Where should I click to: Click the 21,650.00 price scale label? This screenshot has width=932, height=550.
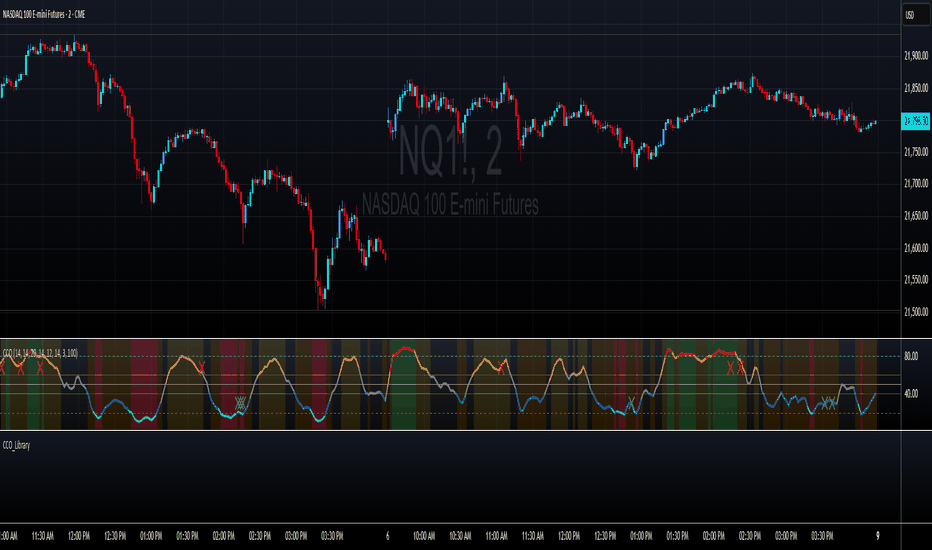tap(916, 216)
